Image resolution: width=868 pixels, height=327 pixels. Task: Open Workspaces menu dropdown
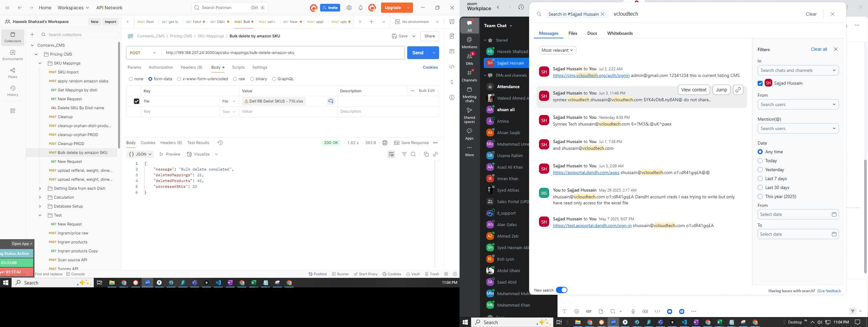tap(73, 7)
